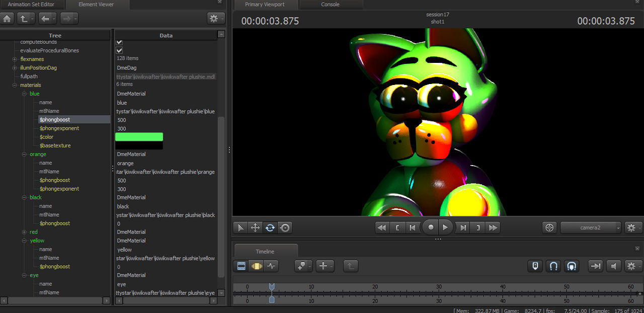Select the playhead marker on the timeline

tap(272, 287)
